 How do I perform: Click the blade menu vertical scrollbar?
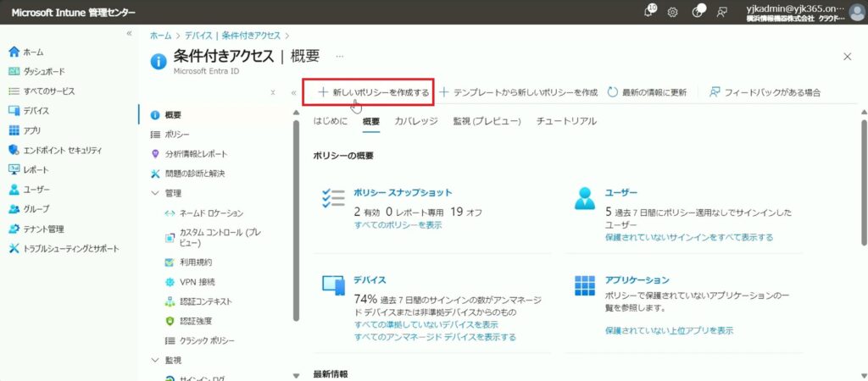coord(296,221)
